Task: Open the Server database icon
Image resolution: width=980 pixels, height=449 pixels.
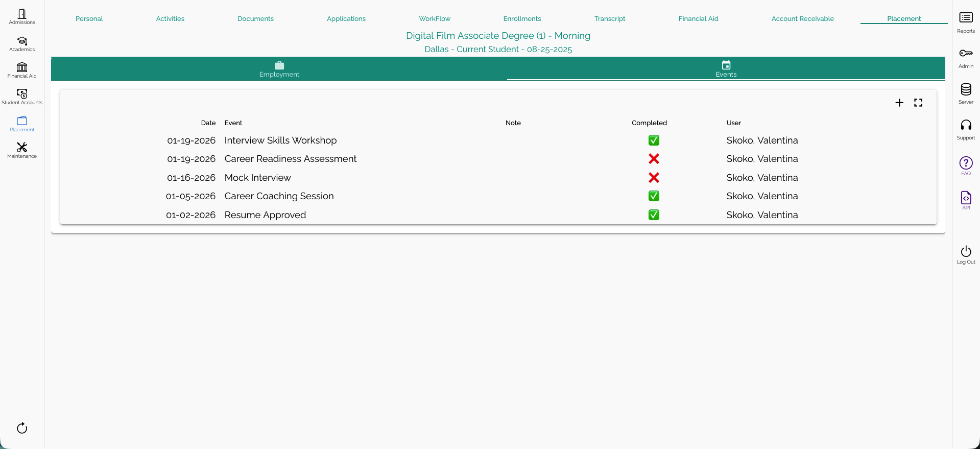Action: coord(966,93)
